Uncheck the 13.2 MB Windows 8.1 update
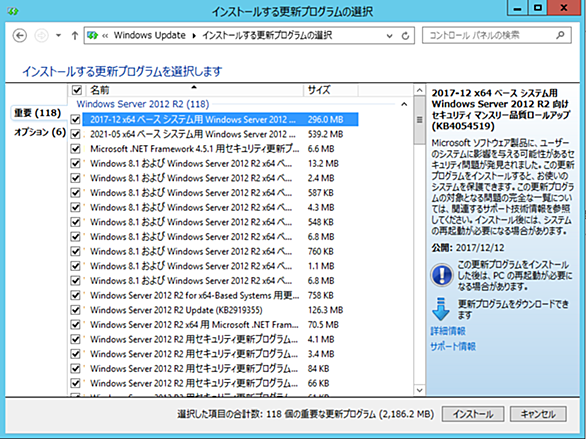The height and width of the screenshot is (439, 586). (x=75, y=163)
